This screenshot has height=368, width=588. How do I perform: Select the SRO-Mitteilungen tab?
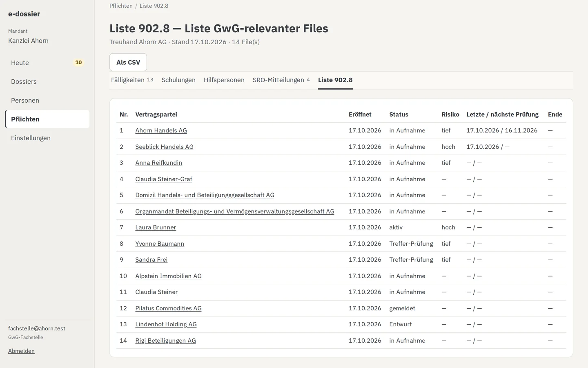click(x=281, y=80)
